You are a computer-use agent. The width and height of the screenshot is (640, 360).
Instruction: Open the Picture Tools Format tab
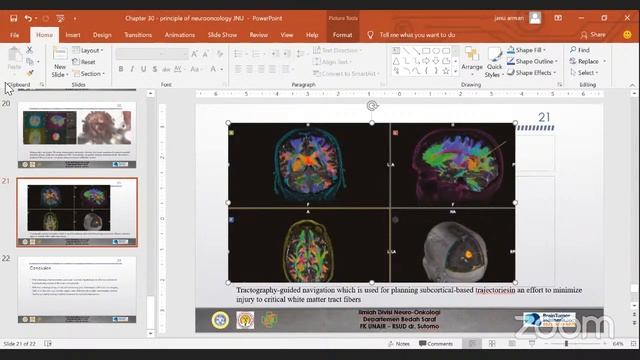[x=342, y=35]
